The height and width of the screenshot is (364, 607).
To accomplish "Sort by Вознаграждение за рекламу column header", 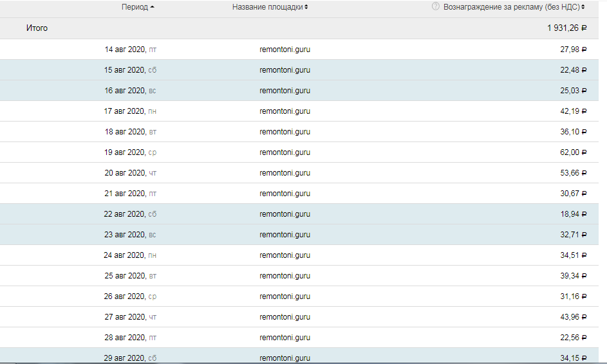I will tap(514, 7).
